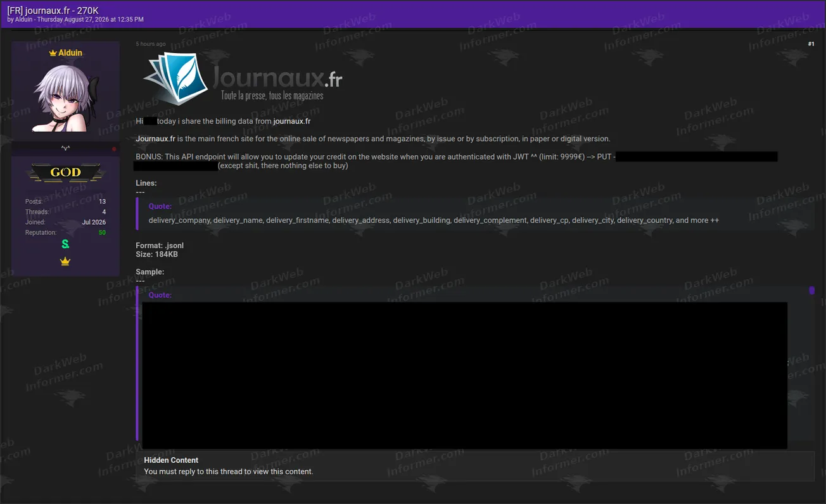
Task: Click the Alduin username link in sidebar
Action: point(70,53)
